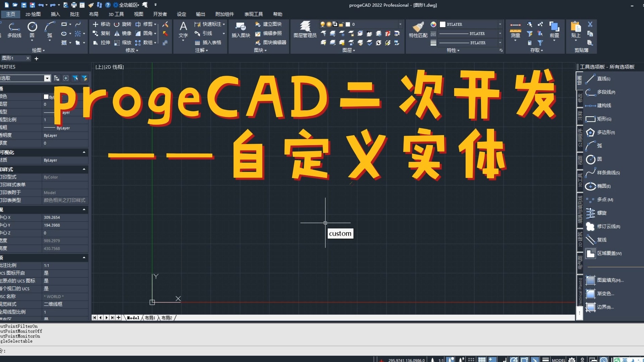Toggle snap mode in the status bar
Image resolution: width=644 pixels, height=362 pixels.
pyautogui.click(x=471, y=359)
